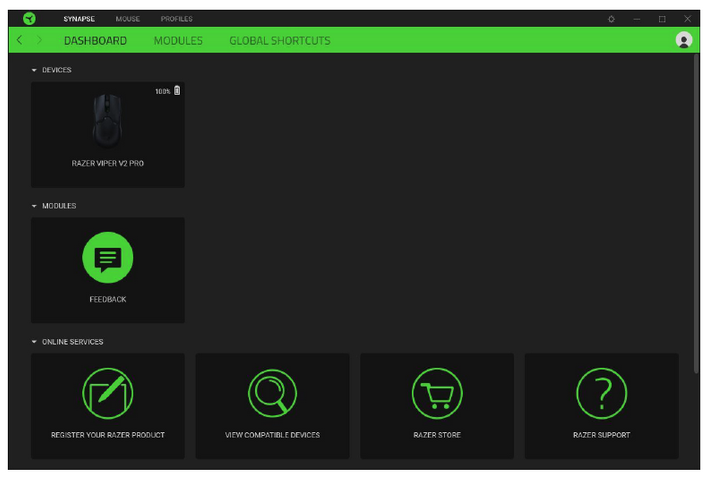
Task: Go back with the left arrow
Action: [19, 40]
